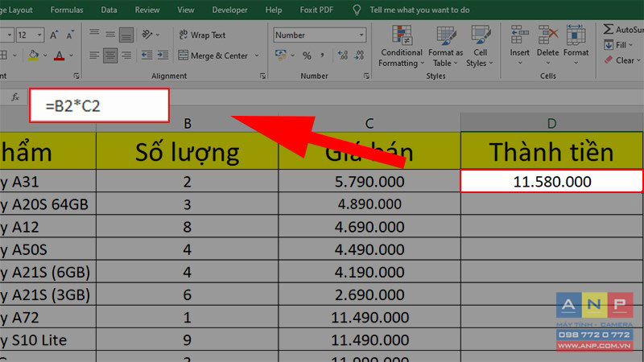Expand accounting format currency dropdown
Viewport: 644px width, 362px height.
(293, 56)
